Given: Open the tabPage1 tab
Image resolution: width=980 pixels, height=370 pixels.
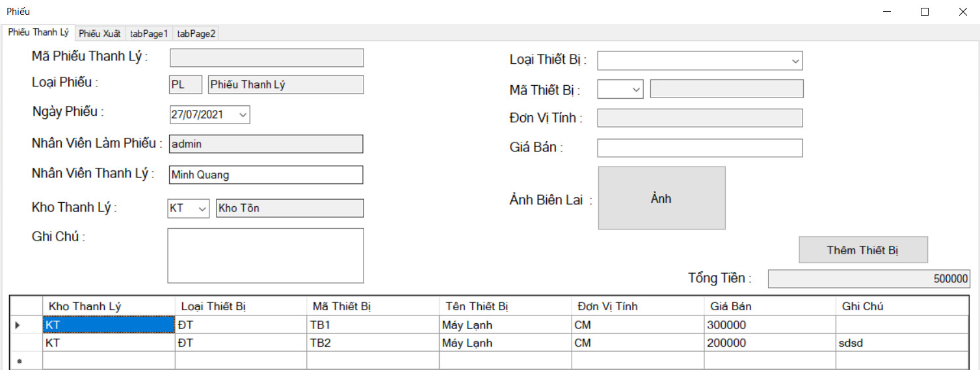Looking at the screenshot, I should [x=149, y=33].
